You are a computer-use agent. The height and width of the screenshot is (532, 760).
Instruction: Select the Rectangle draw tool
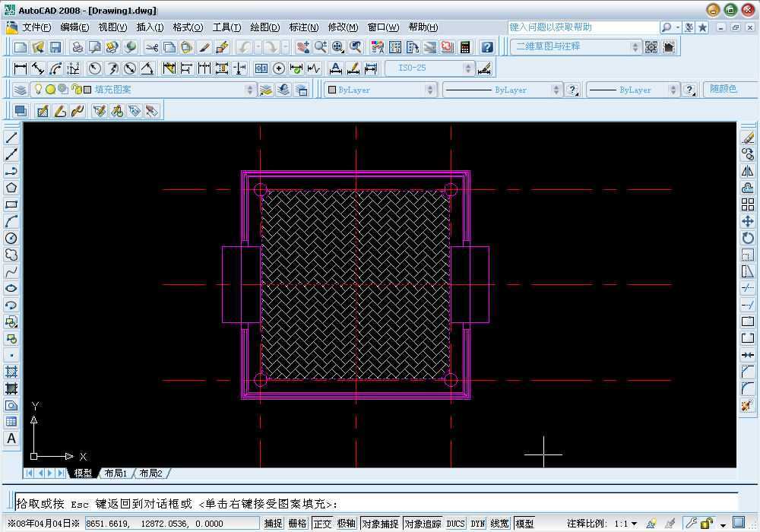click(11, 205)
